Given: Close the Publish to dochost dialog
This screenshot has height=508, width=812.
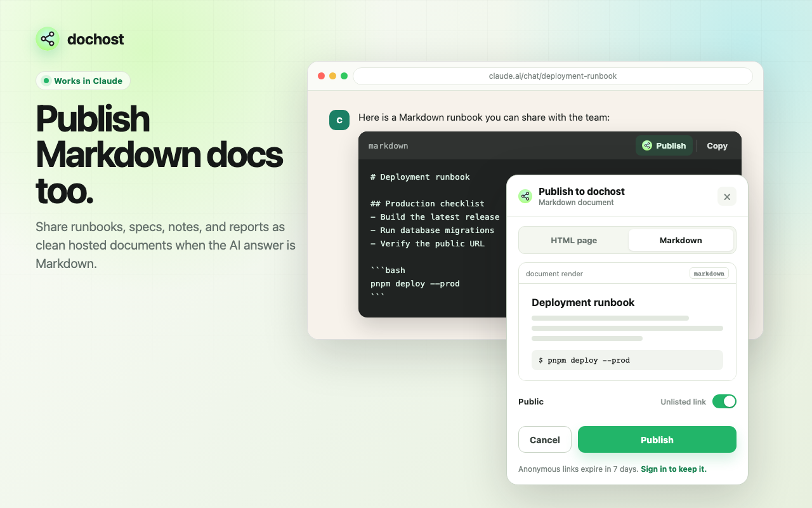Looking at the screenshot, I should tap(727, 197).
